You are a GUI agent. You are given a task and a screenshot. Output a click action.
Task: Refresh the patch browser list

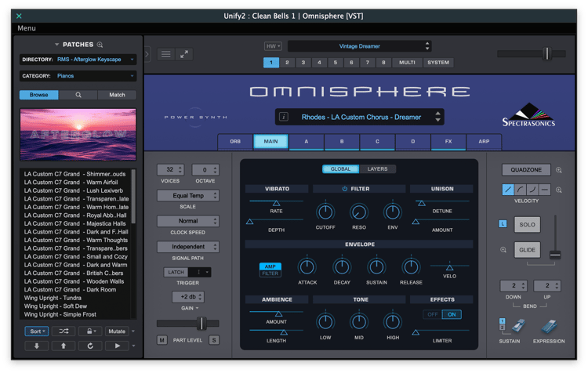click(90, 346)
